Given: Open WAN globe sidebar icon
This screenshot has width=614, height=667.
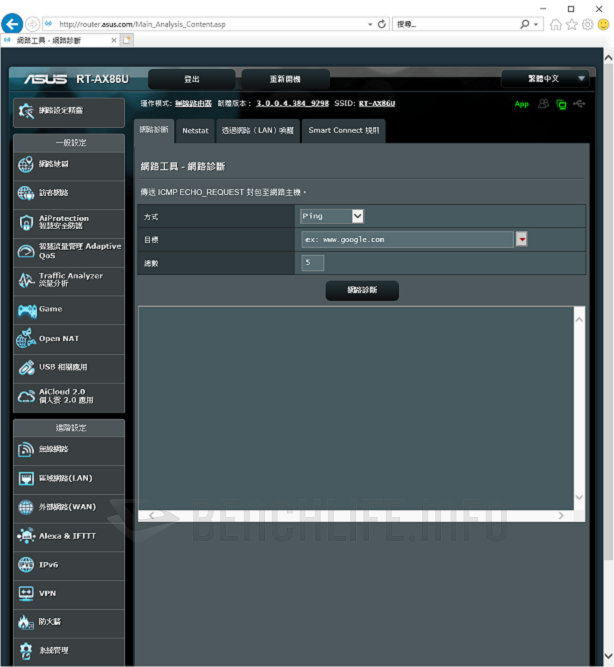Looking at the screenshot, I should click(26, 507).
